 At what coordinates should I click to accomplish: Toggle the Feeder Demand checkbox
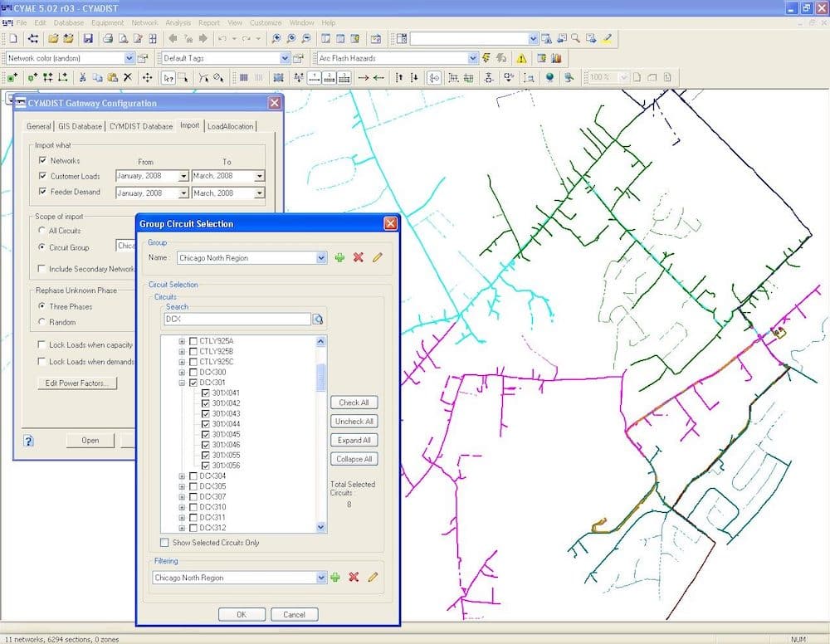(43, 192)
